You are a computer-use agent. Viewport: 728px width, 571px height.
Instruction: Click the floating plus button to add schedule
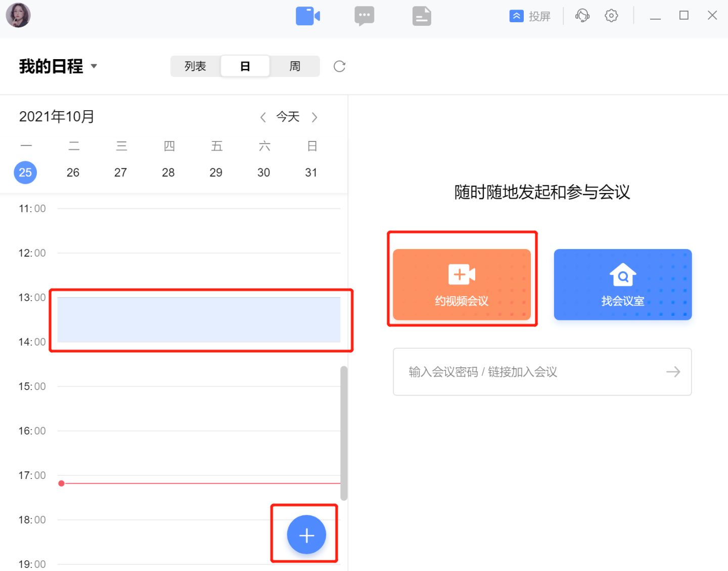306,534
